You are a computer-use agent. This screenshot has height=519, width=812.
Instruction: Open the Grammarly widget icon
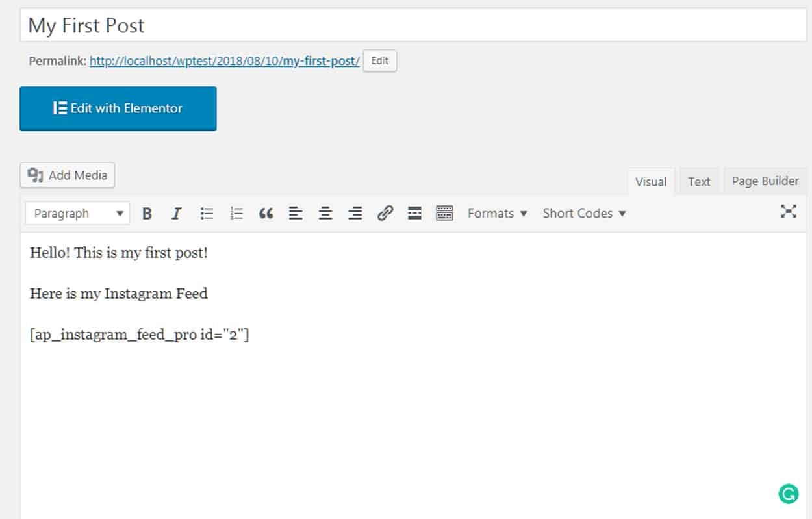788,494
